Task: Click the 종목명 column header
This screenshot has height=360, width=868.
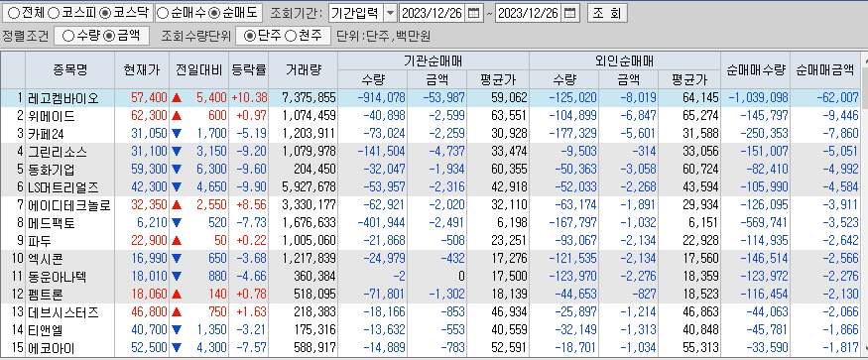Action: click(x=69, y=69)
